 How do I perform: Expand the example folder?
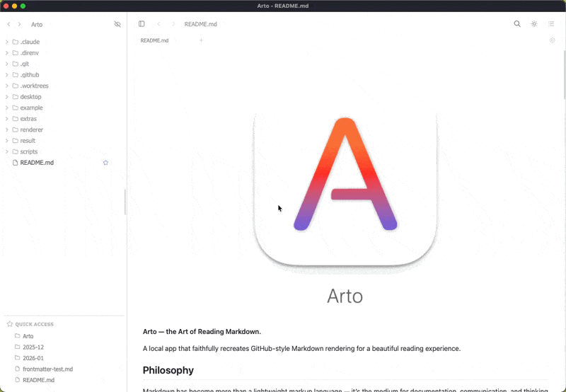[x=6, y=108]
